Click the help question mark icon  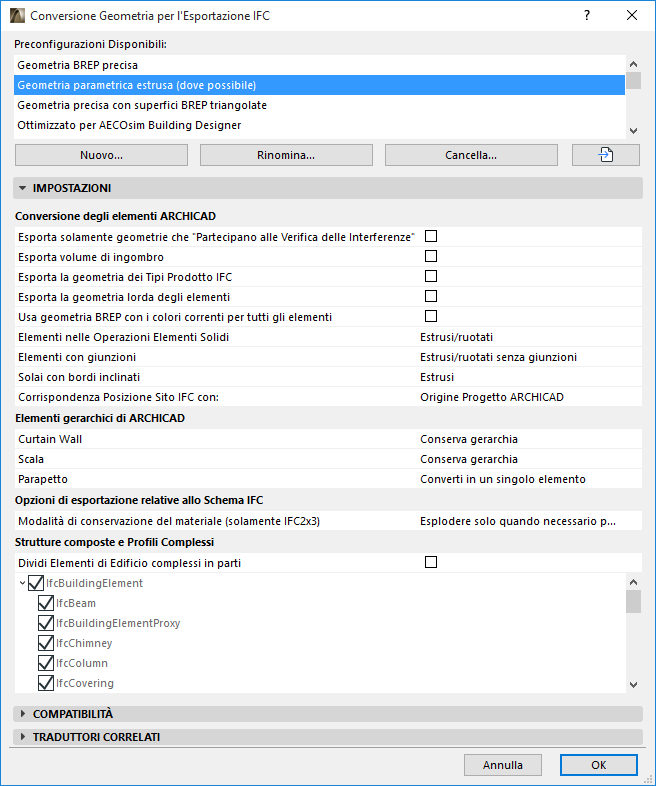(x=587, y=15)
